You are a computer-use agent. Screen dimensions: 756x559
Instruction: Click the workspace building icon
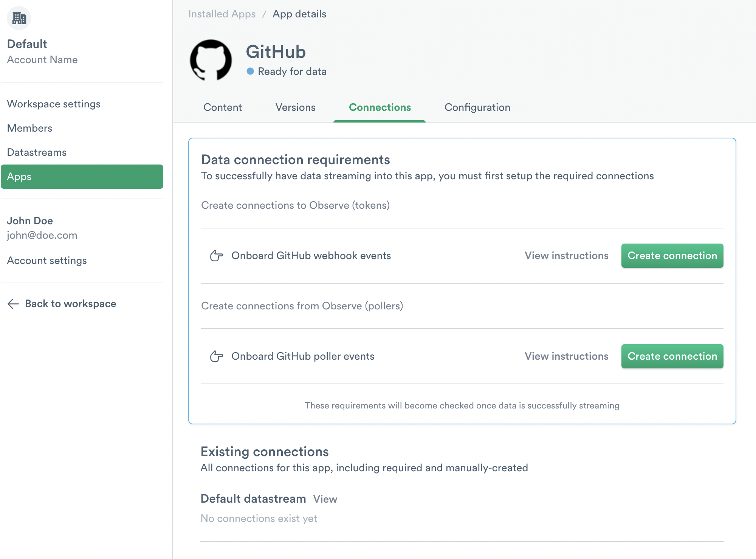pyautogui.click(x=19, y=18)
